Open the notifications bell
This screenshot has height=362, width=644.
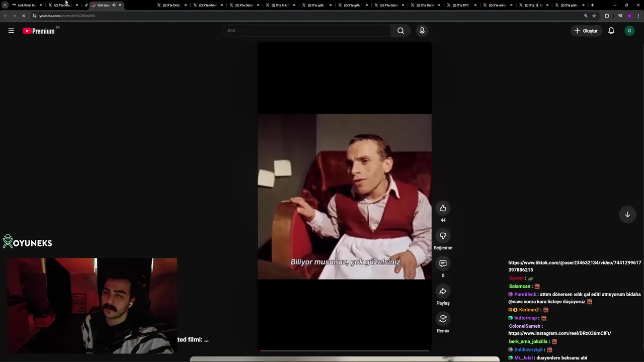611,31
